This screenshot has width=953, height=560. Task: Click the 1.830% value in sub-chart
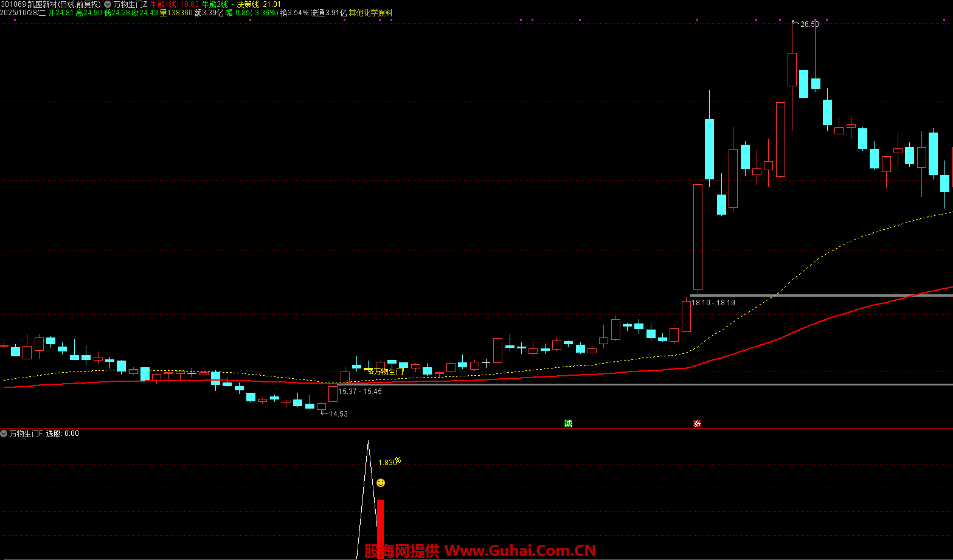coord(389,463)
